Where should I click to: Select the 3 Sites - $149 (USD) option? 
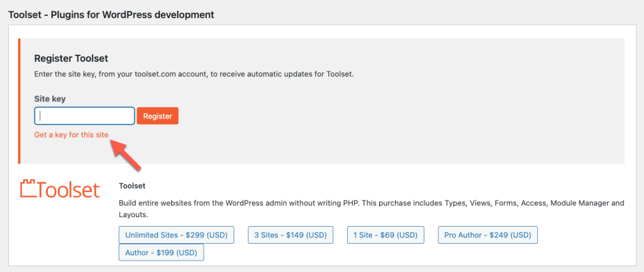pyautogui.click(x=291, y=235)
